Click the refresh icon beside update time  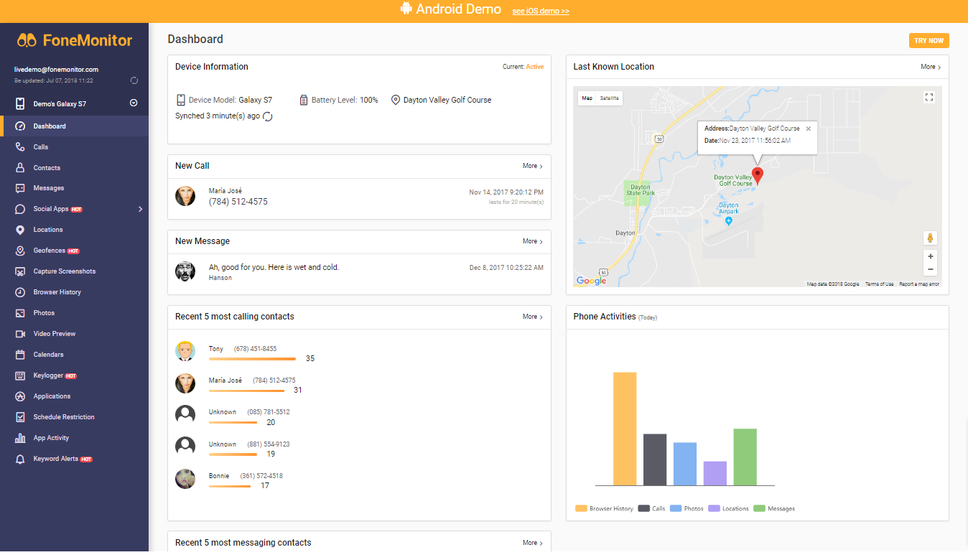134,80
